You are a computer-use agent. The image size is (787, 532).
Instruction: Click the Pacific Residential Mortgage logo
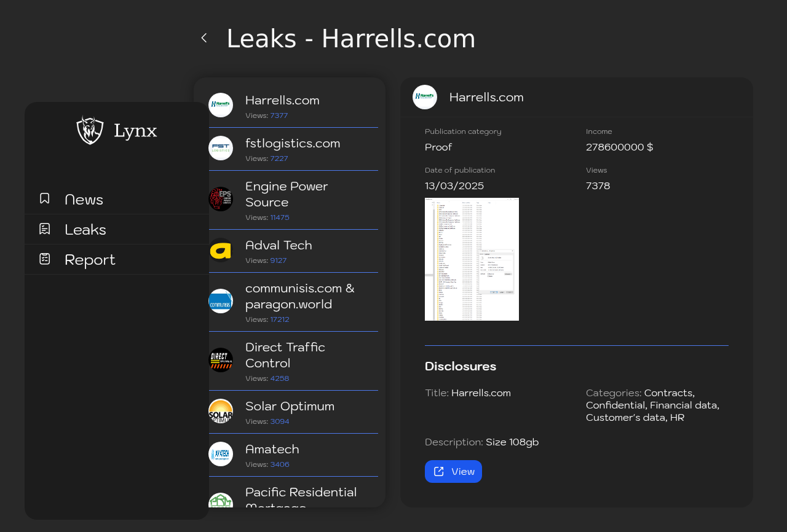tap(221, 500)
